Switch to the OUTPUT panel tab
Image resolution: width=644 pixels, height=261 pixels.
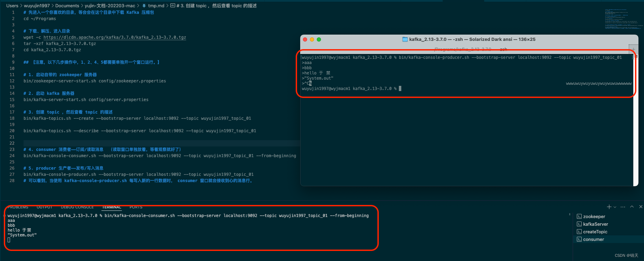point(44,207)
